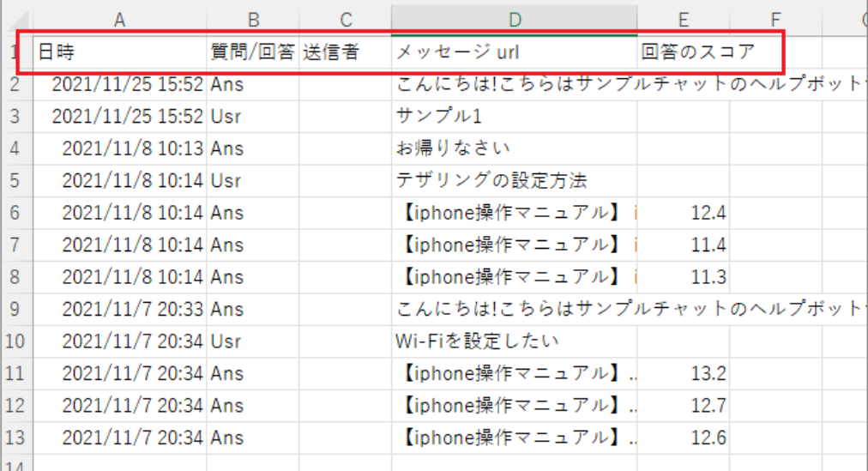Select the 日時 header cell
The image size is (868, 471).
coord(119,52)
